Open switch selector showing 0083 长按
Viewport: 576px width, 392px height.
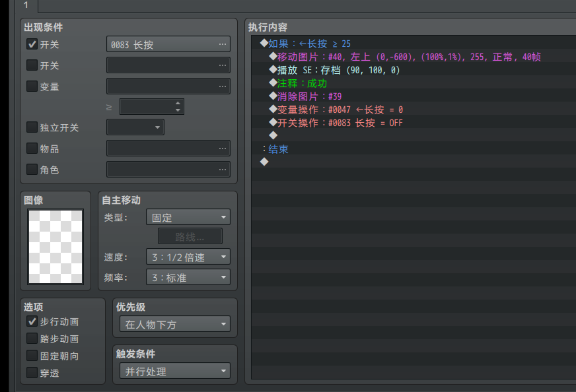tap(168, 44)
